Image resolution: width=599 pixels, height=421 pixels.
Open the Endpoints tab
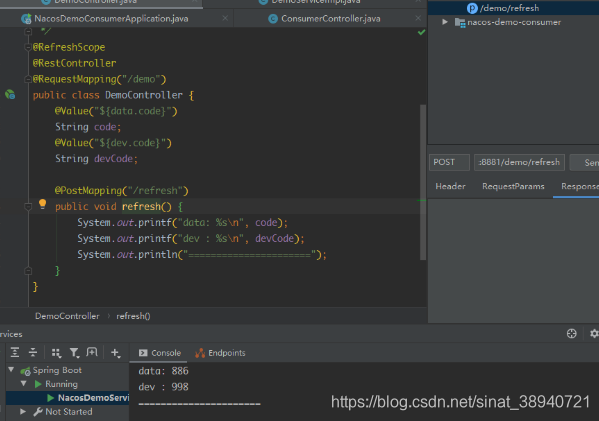point(220,353)
